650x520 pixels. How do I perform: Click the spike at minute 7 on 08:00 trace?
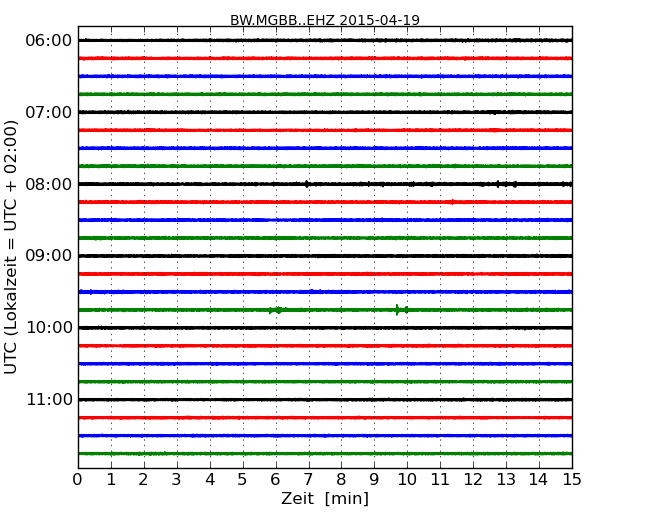(307, 184)
